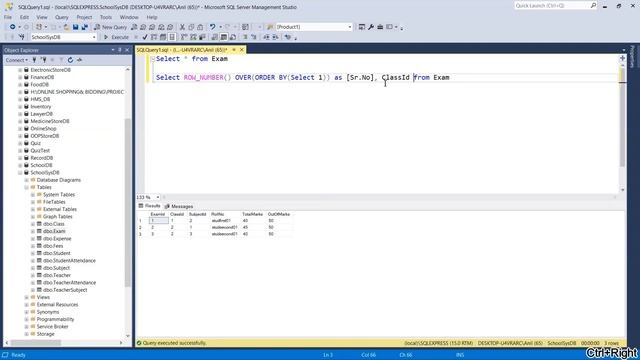Switch to the Results tab
Viewport: 640px width, 360px height.
149,206
